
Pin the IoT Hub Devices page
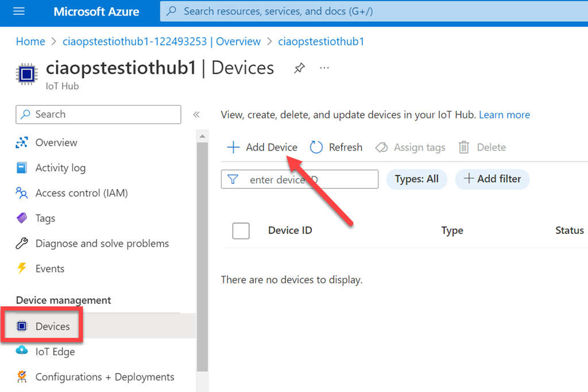299,68
